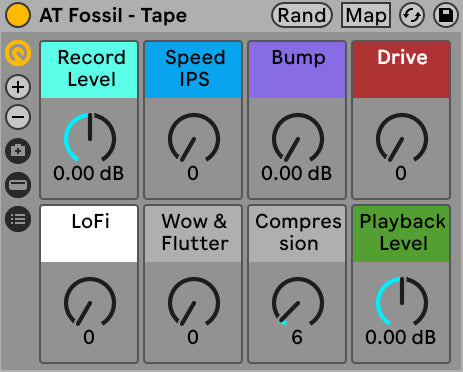Show the chain list with the rectangle icon
Screen dimensions: 463x372
coord(18,185)
